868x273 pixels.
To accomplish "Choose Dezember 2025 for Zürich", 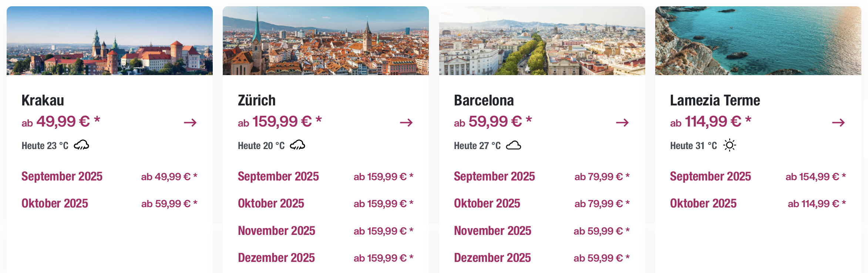I will tap(326, 258).
